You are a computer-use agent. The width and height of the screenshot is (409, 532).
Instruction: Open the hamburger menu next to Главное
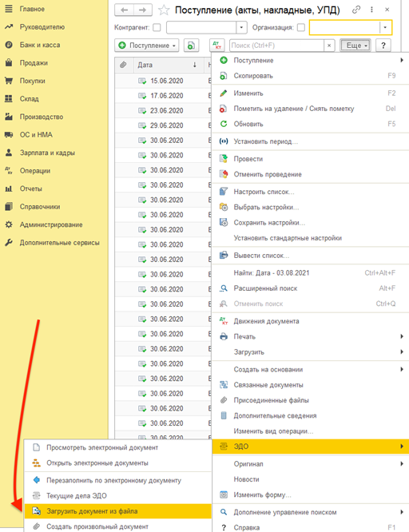pos(9,9)
